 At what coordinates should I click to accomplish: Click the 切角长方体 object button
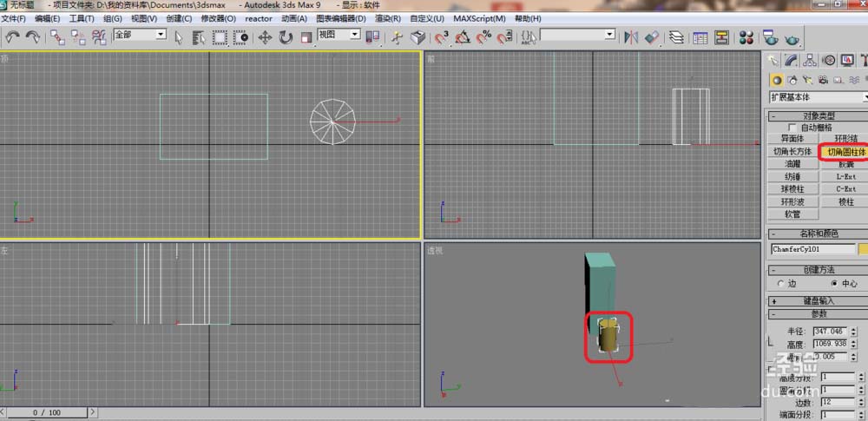[792, 151]
